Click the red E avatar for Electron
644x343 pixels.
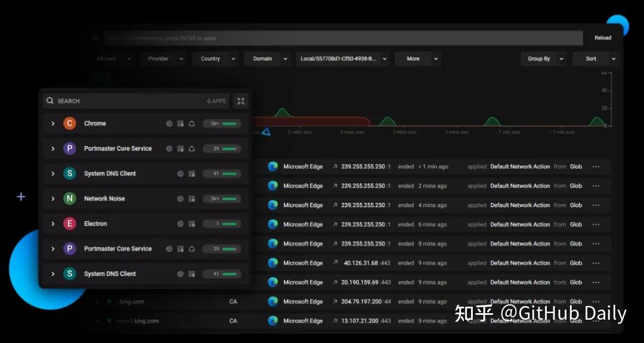69,224
